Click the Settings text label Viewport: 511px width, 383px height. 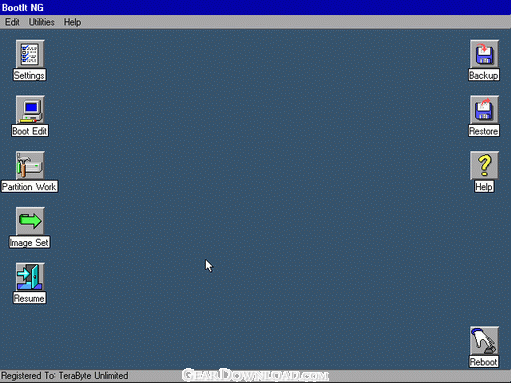coord(29,75)
